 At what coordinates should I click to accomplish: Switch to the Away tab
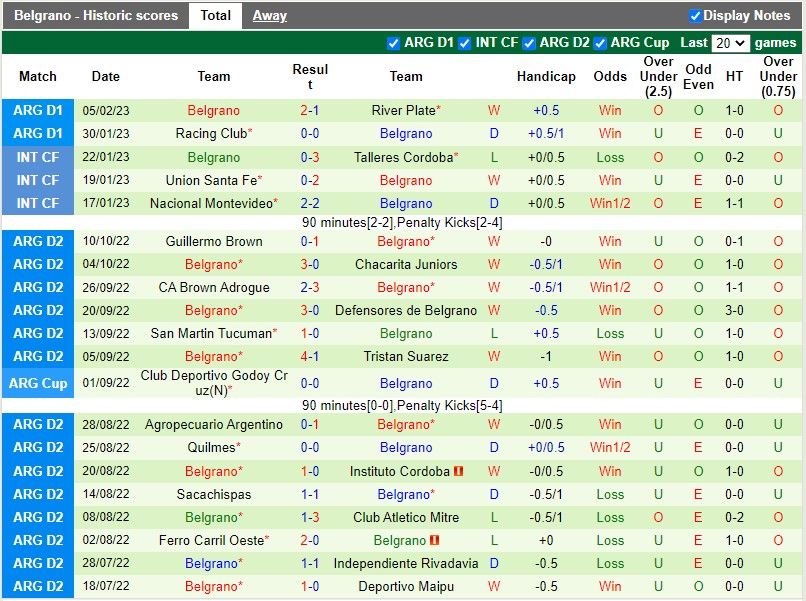269,15
